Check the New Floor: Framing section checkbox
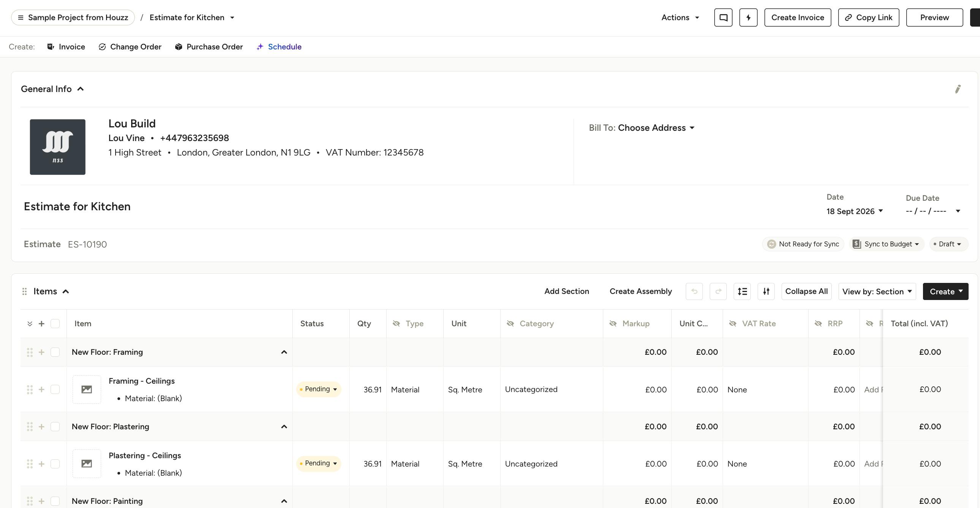Viewport: 980px width, 508px height. coord(55,352)
